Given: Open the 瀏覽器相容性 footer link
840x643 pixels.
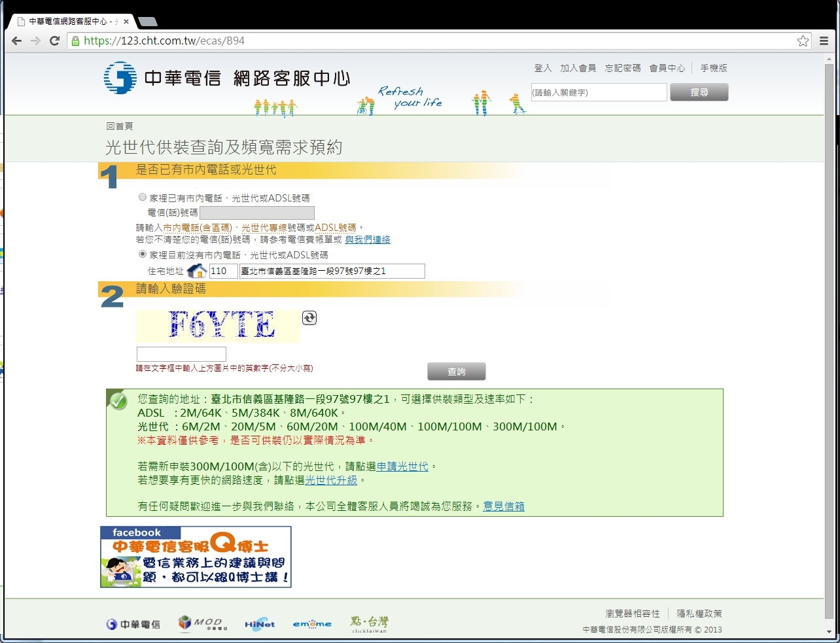Looking at the screenshot, I should (633, 614).
